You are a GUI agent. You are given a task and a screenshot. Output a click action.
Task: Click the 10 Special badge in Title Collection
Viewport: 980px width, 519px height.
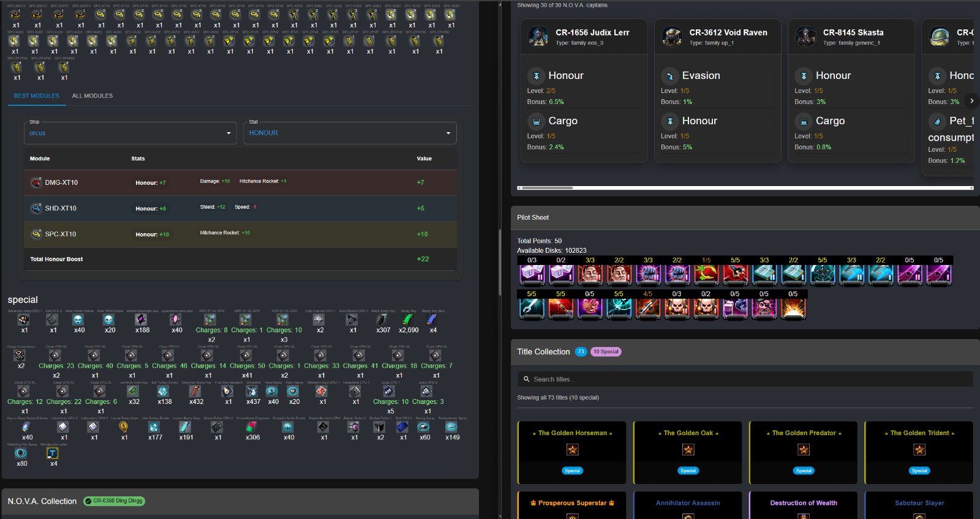606,352
